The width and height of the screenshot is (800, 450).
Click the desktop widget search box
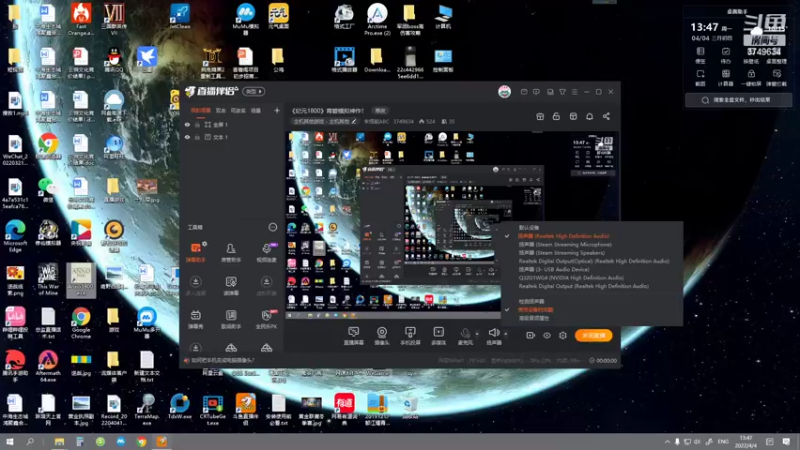pyautogui.click(x=738, y=100)
